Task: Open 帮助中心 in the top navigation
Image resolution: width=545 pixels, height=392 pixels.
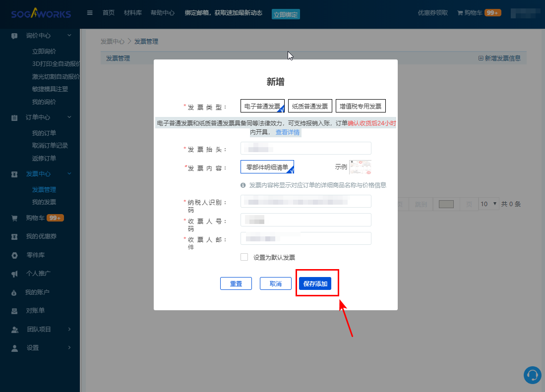Action: coord(162,13)
